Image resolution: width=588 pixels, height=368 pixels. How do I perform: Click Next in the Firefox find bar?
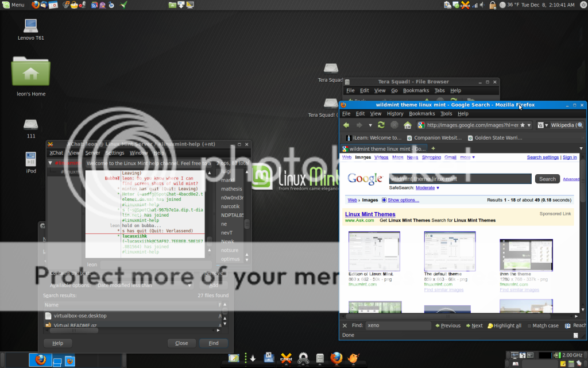[474, 325]
